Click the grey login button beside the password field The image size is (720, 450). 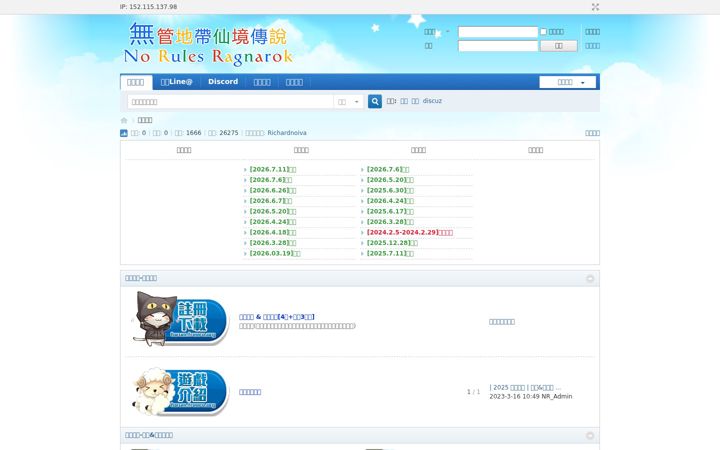click(x=558, y=46)
